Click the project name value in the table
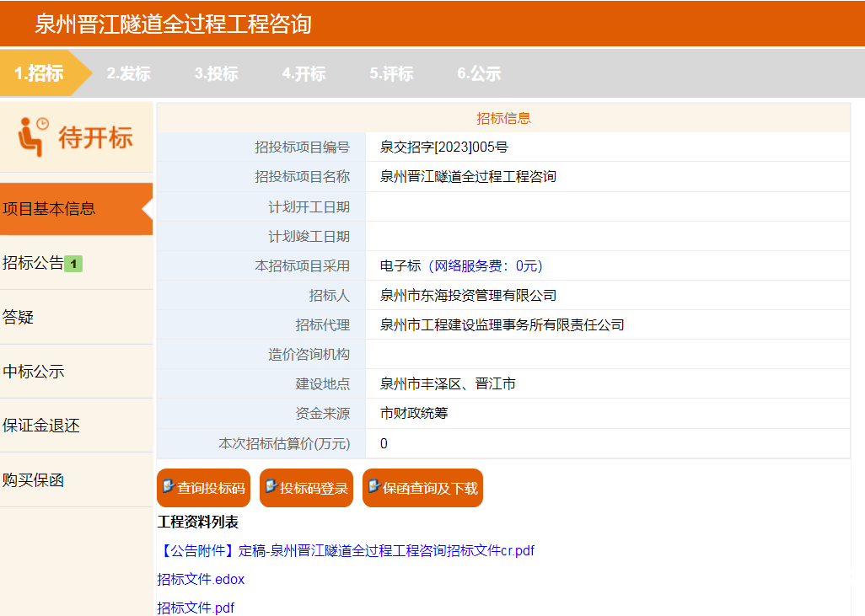Image resolution: width=865 pixels, height=616 pixels. 468,176
